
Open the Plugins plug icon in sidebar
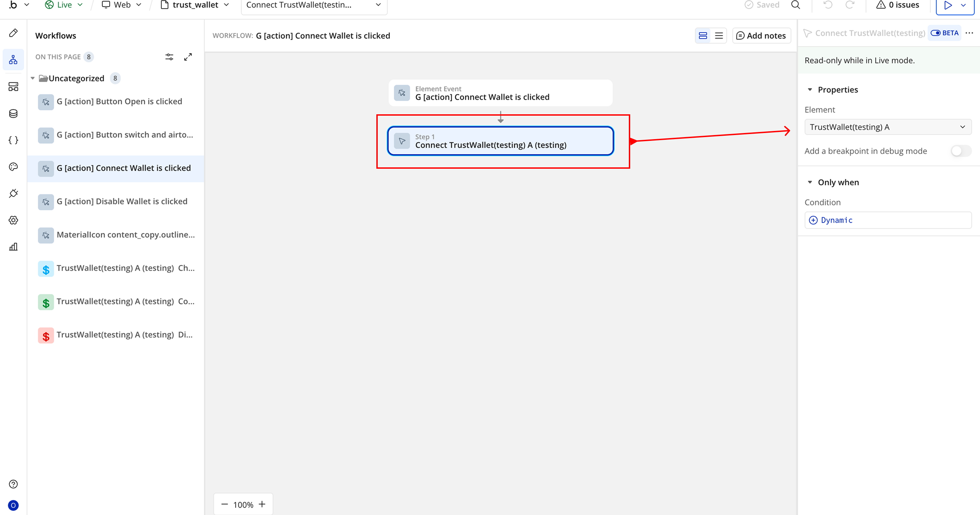click(x=13, y=194)
